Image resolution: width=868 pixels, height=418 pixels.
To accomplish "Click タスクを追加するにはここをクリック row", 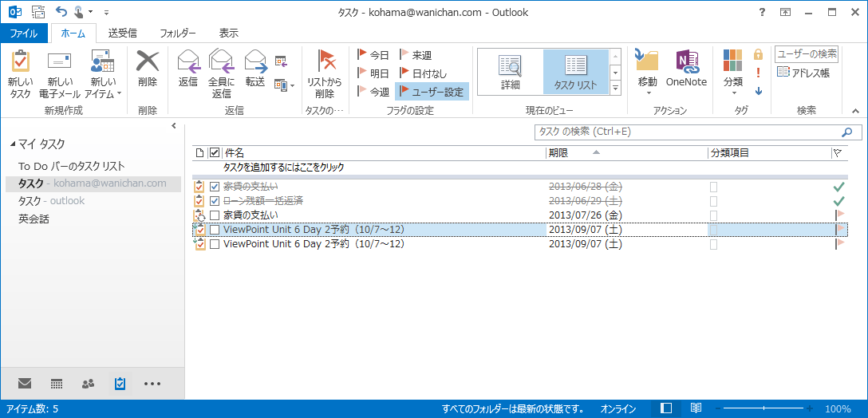I will [x=520, y=168].
